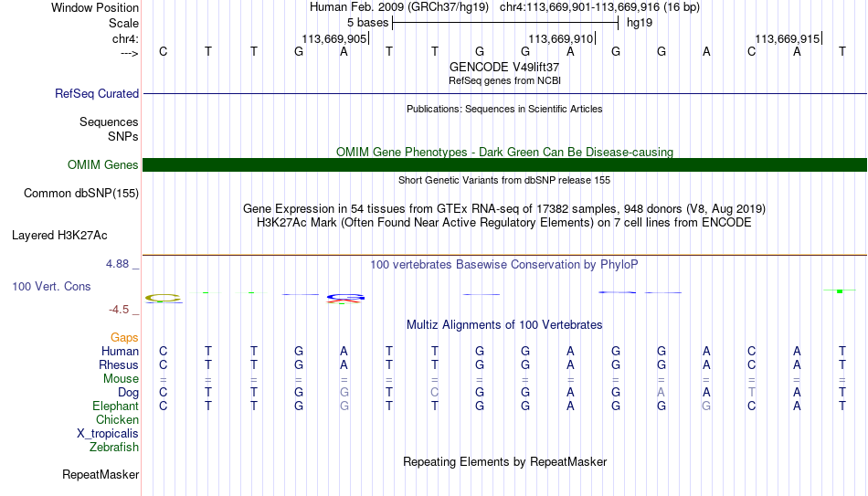This screenshot has height=496, width=868.
Task: Click Publications: Sequences in Scientific Articles title
Action: [x=504, y=109]
